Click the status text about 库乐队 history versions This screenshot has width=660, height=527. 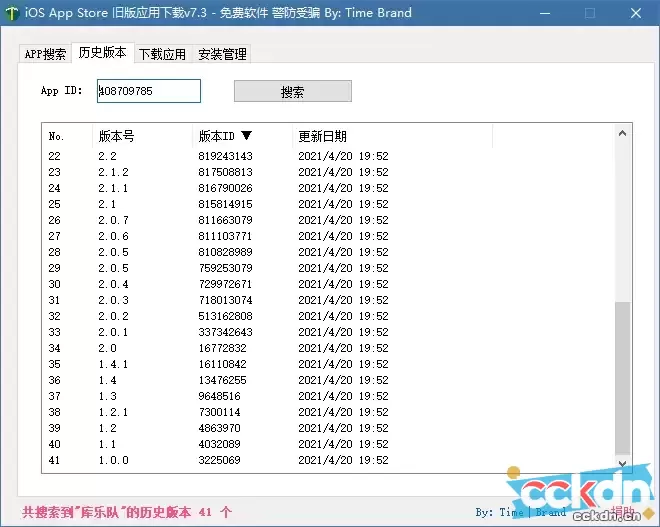coord(127,512)
